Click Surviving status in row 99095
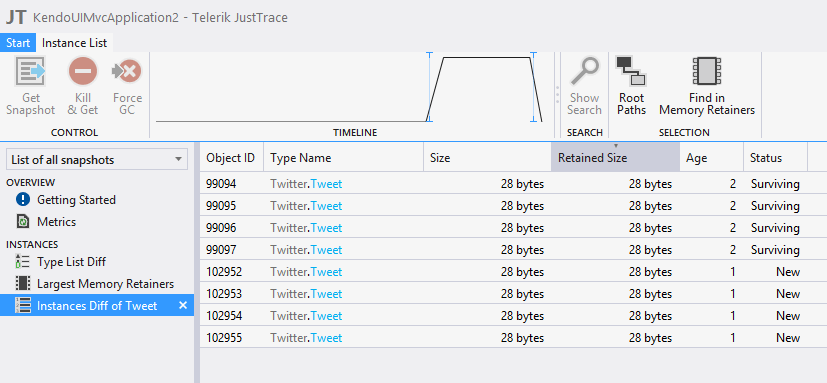827x383 pixels. click(x=775, y=206)
